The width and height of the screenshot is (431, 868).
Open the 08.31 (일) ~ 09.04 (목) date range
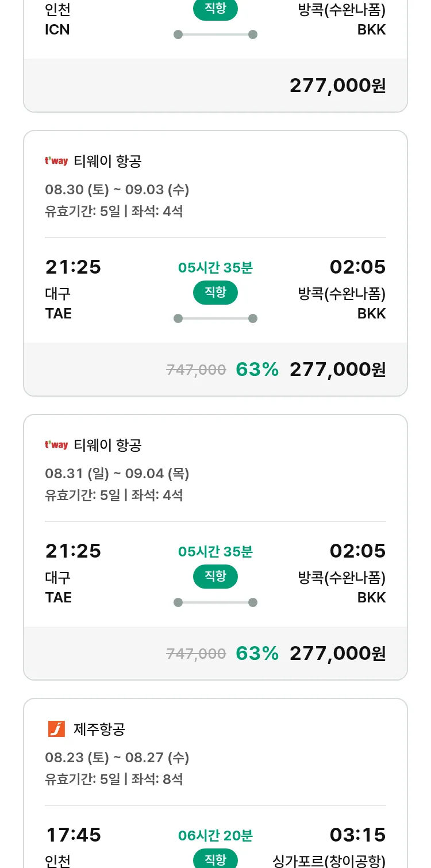click(117, 474)
